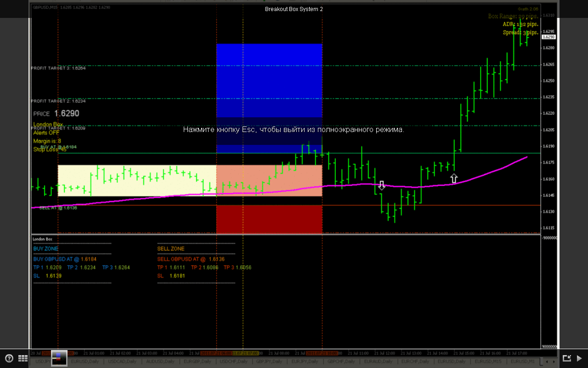Exit fullscreen with the bottom-right shrink icon
Viewport: 588px width, 368px height.
[x=566, y=358]
